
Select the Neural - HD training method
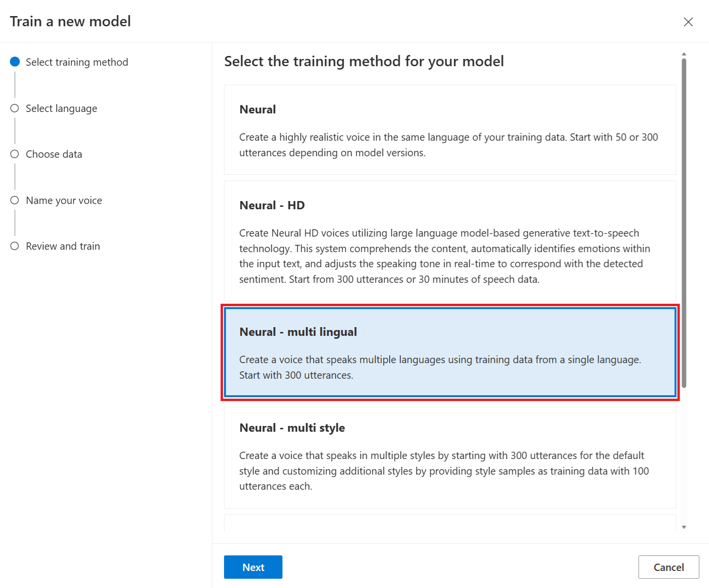click(450, 241)
